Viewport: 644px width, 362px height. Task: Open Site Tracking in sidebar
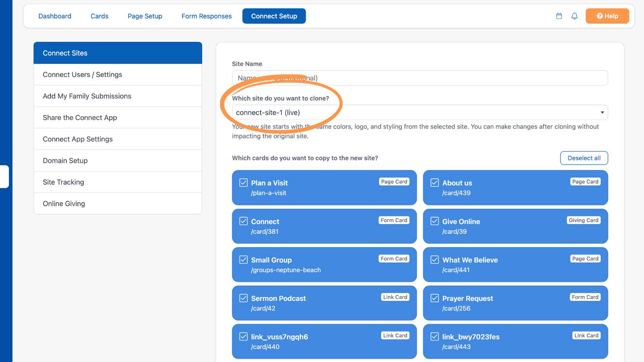[118, 182]
